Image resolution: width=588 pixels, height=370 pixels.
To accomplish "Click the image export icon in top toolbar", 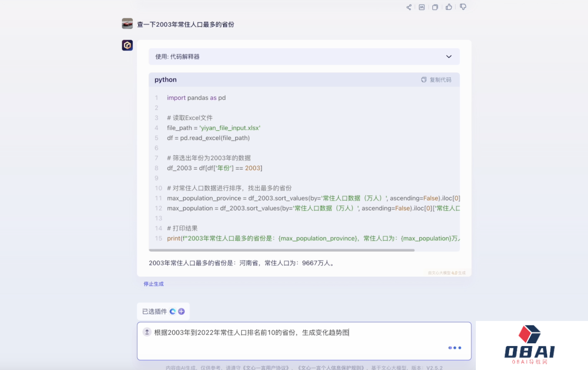I will pos(422,7).
